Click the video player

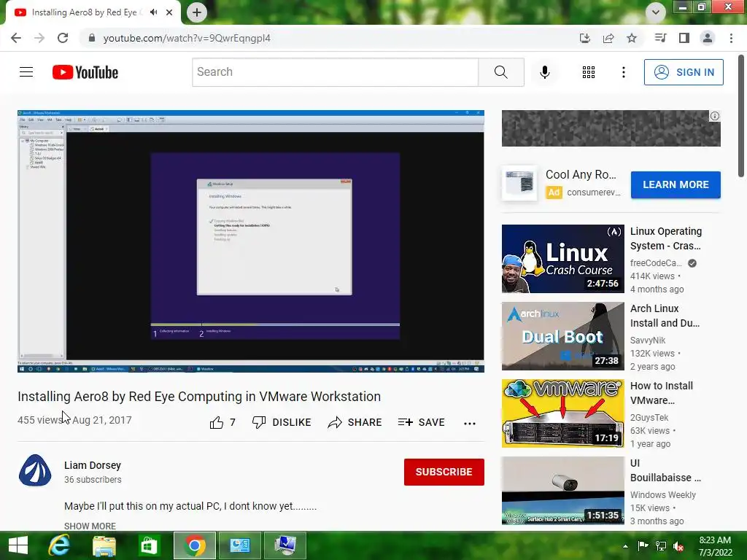pyautogui.click(x=251, y=241)
